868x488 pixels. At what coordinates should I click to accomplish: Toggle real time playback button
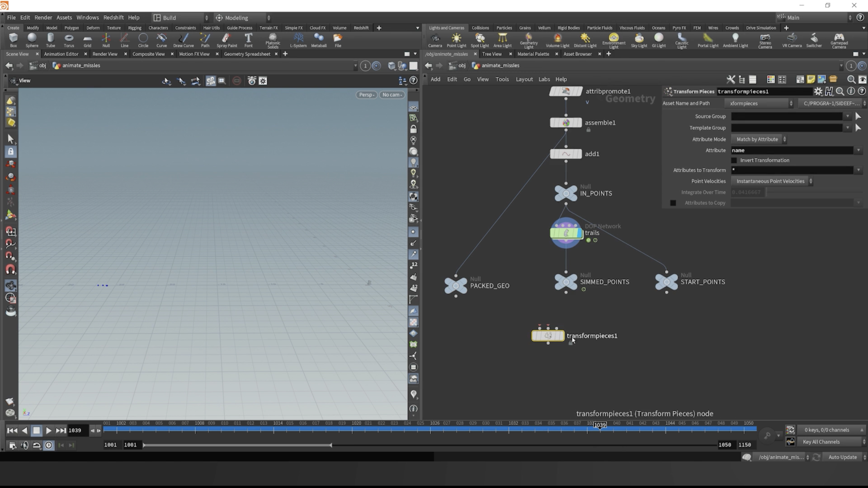pos(48,445)
